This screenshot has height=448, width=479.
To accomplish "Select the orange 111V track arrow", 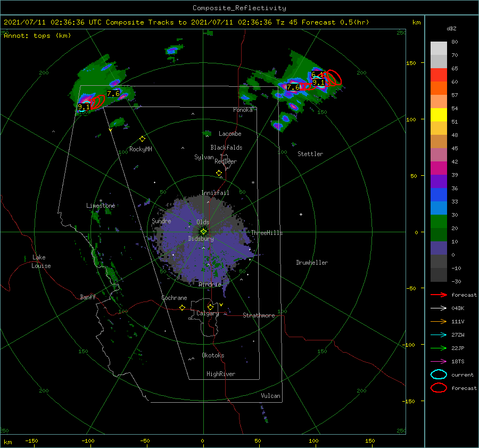I will click(439, 321).
